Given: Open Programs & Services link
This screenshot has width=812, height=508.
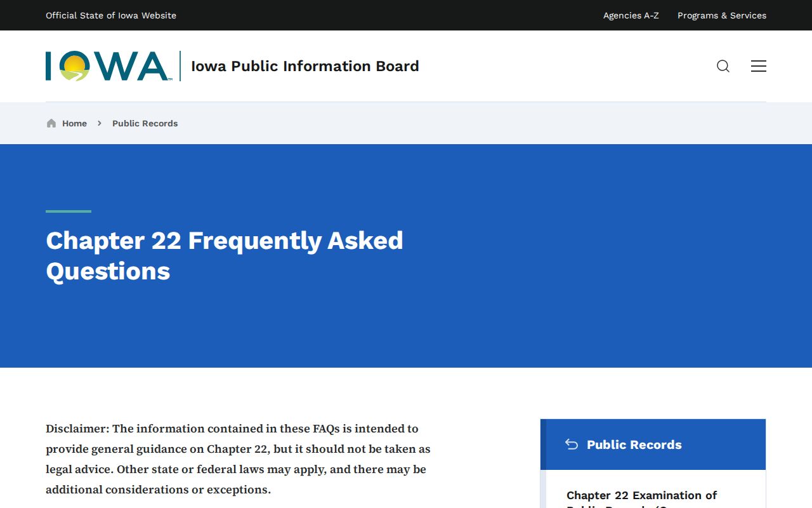Looking at the screenshot, I should [722, 15].
